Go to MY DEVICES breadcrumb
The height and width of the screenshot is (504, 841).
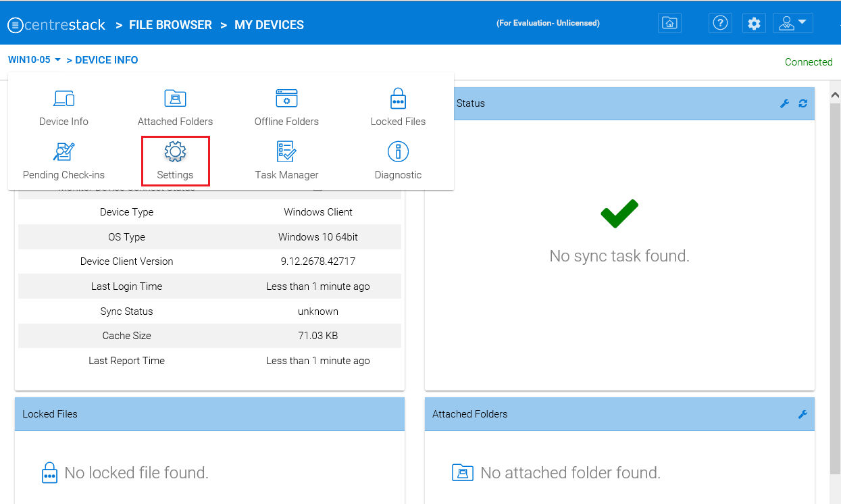pos(269,25)
